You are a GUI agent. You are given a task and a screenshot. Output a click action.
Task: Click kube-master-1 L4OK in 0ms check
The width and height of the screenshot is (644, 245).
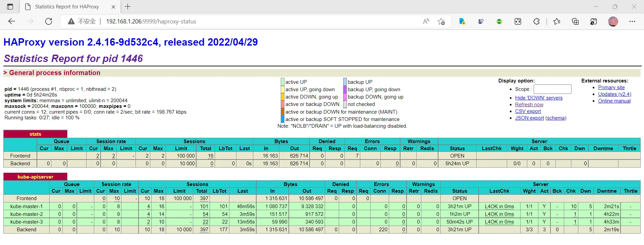coord(499,206)
